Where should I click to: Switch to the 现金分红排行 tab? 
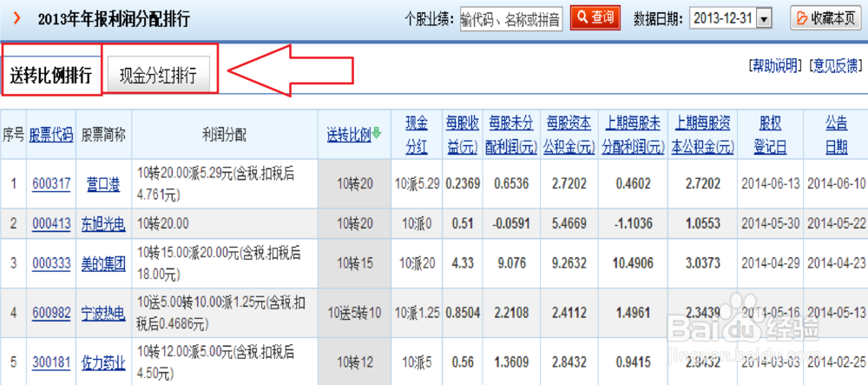tap(158, 74)
